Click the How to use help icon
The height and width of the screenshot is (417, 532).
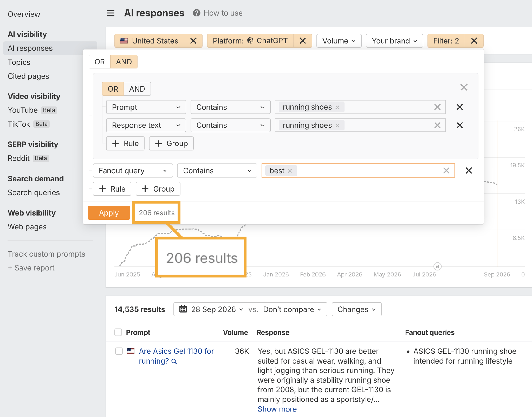click(x=197, y=13)
